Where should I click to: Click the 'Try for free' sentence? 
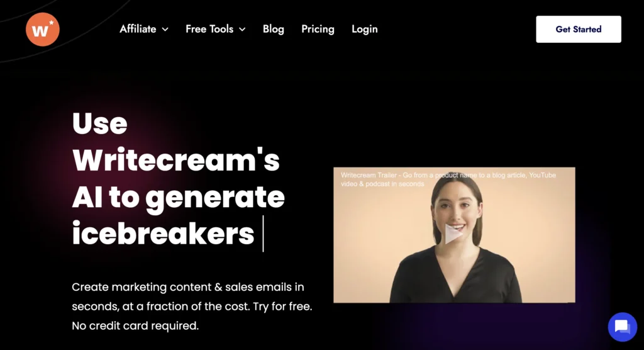[282, 307]
